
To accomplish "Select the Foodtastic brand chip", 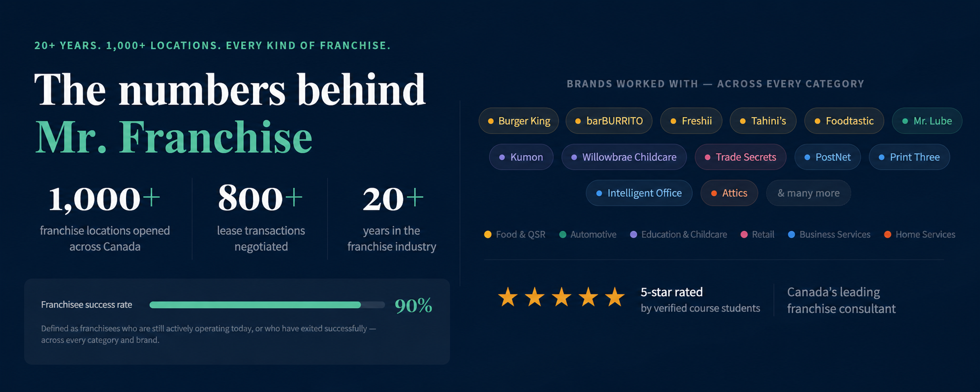I will (844, 121).
